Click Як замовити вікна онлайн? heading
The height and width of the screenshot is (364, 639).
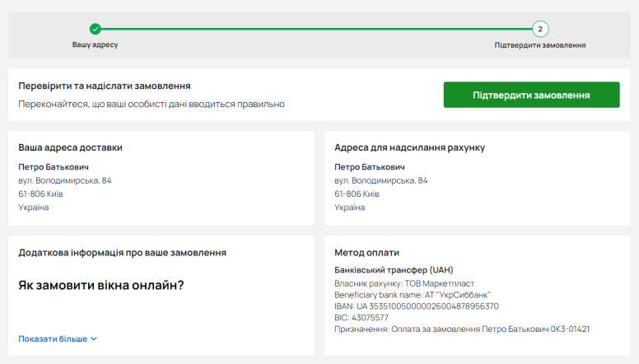coord(101,285)
